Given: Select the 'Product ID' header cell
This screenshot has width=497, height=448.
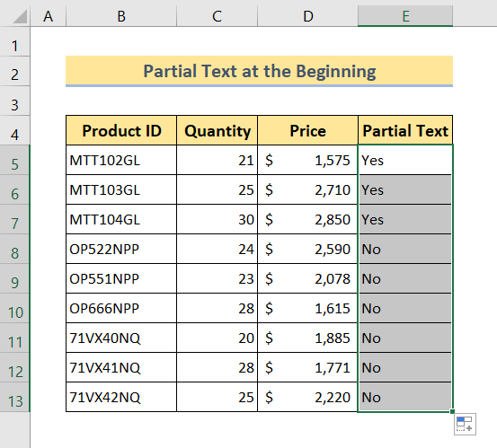Looking at the screenshot, I should click(121, 130).
